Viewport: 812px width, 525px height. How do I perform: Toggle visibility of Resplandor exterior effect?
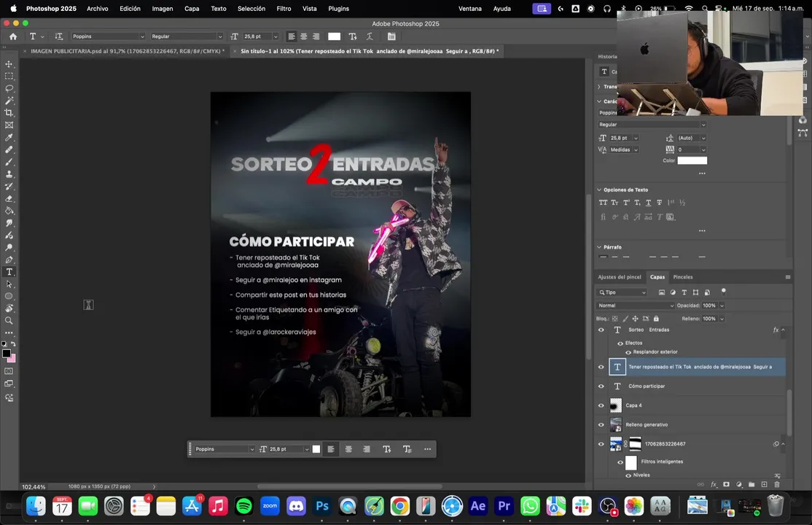tap(628, 352)
